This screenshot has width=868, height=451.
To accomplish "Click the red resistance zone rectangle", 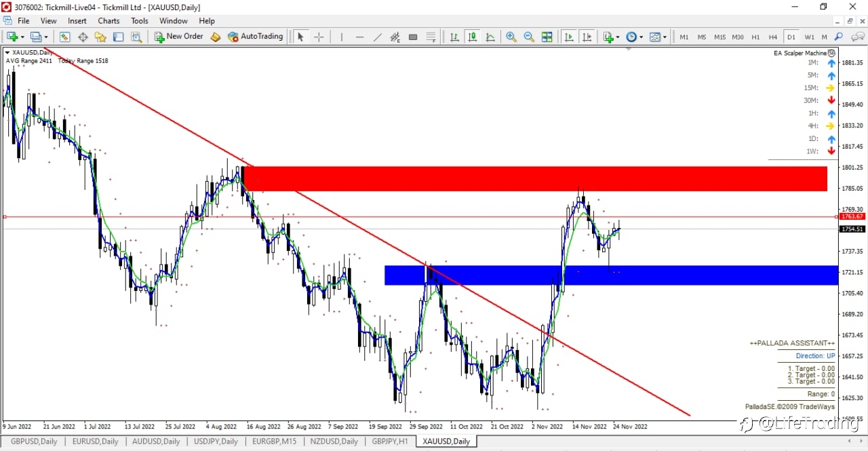I will (535, 178).
